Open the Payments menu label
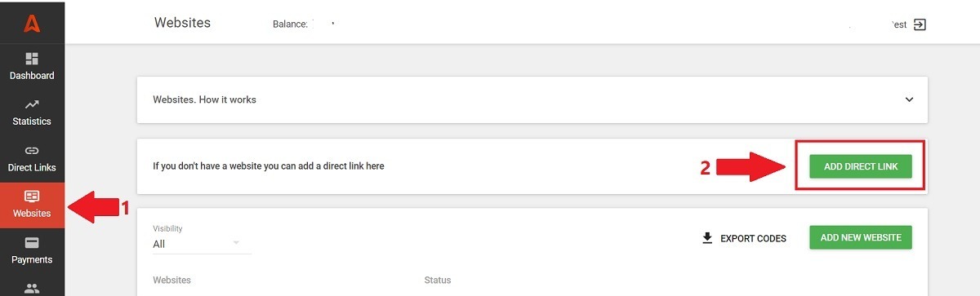Screen dimensions: 980x296 coord(32,260)
